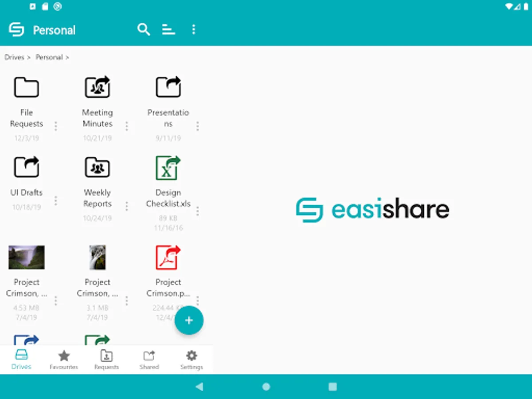Open the sort options icon
This screenshot has width=532, height=399.
click(x=168, y=30)
